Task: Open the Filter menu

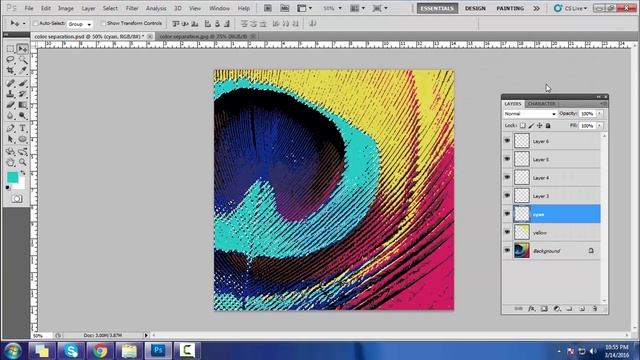Action: [x=132, y=8]
